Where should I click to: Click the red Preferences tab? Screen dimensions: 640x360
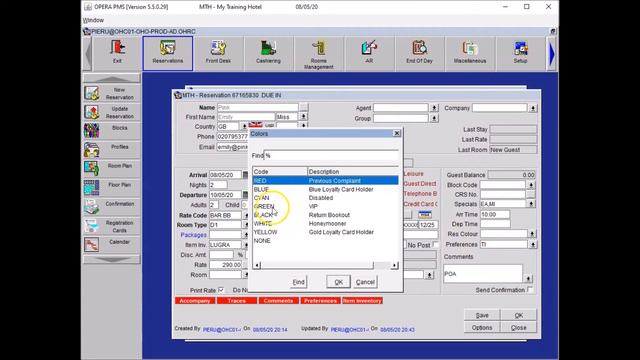click(320, 301)
